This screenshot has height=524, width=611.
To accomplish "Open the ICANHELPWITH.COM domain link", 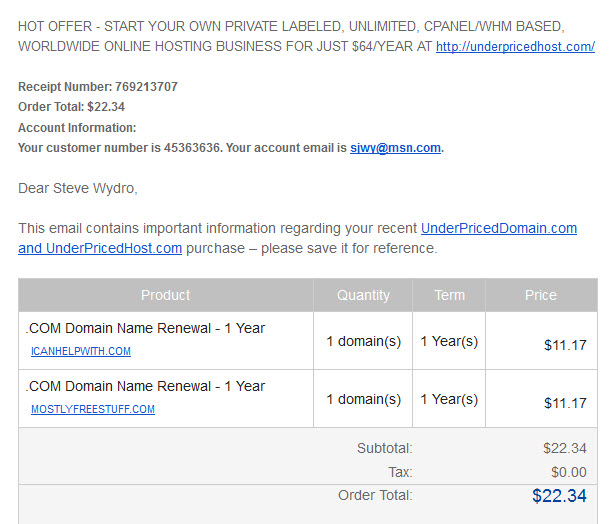I will click(x=81, y=351).
